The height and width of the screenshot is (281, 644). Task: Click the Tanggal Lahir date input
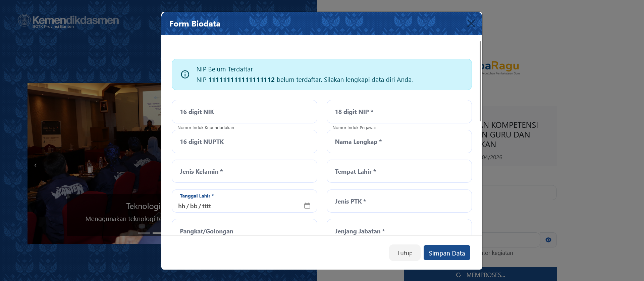pyautogui.click(x=245, y=201)
